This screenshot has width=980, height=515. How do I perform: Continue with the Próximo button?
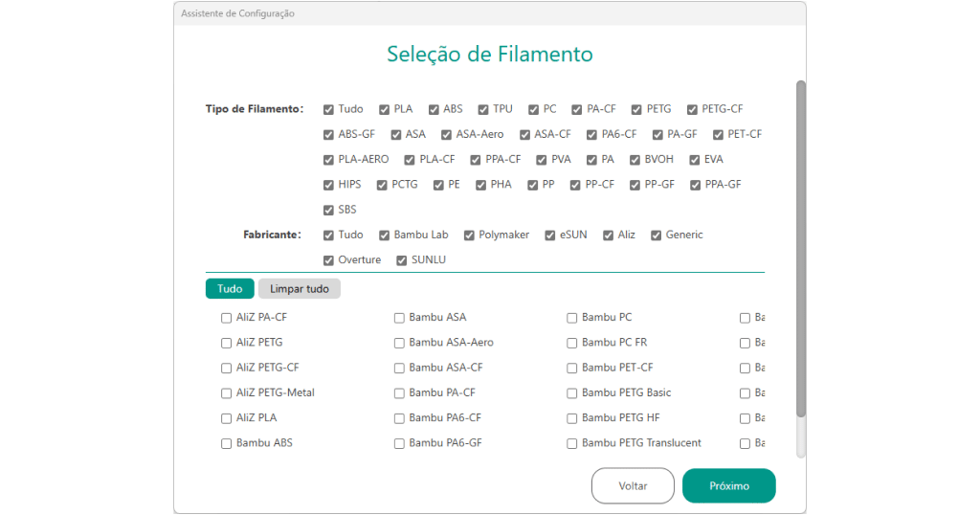click(x=728, y=485)
